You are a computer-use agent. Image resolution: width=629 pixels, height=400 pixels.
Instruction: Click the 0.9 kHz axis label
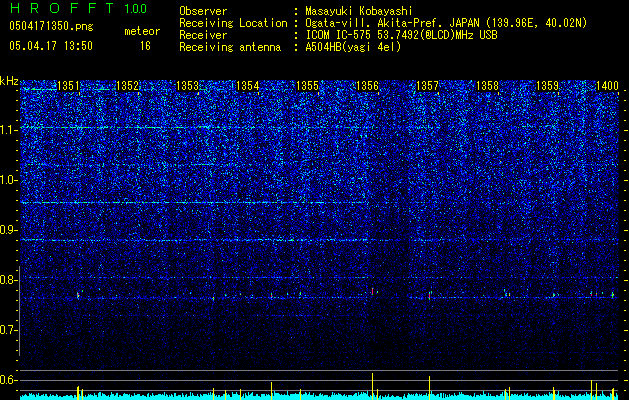tap(9, 230)
